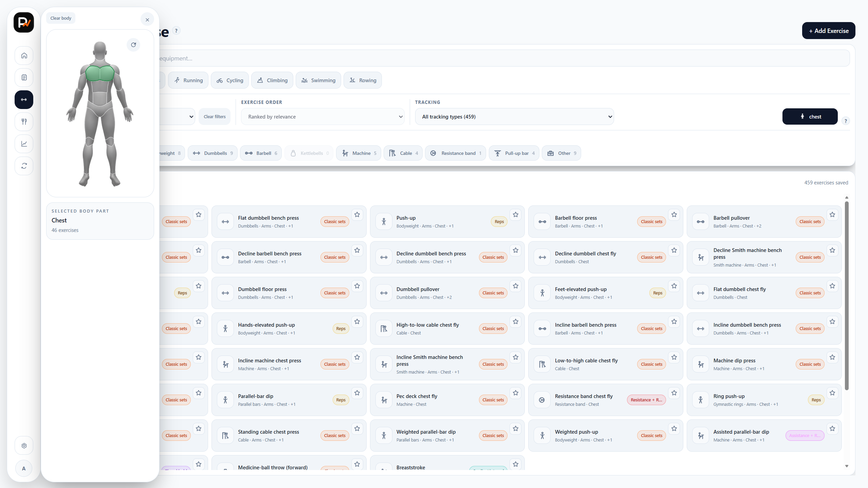Click the green chest on body model
The width and height of the screenshot is (868, 488).
click(100, 73)
